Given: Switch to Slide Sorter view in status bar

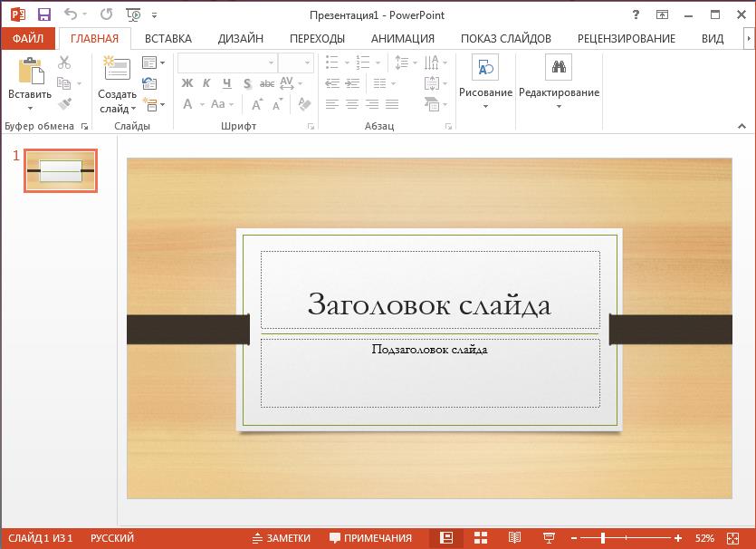Looking at the screenshot, I should tap(481, 537).
